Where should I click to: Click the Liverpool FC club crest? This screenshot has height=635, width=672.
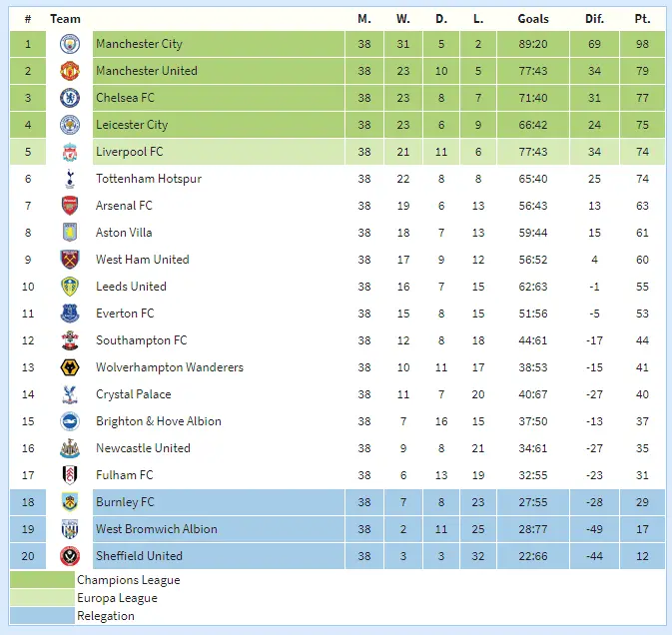click(x=69, y=152)
